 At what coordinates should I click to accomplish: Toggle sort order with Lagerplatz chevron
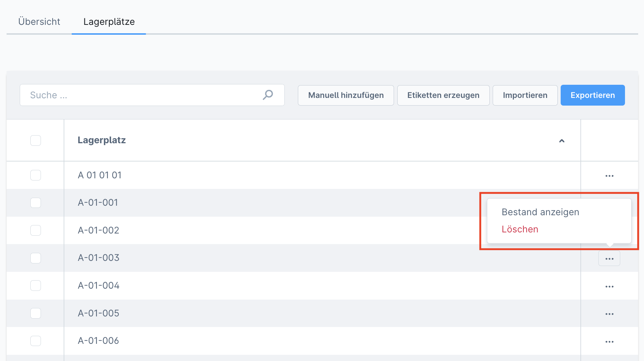click(x=562, y=141)
